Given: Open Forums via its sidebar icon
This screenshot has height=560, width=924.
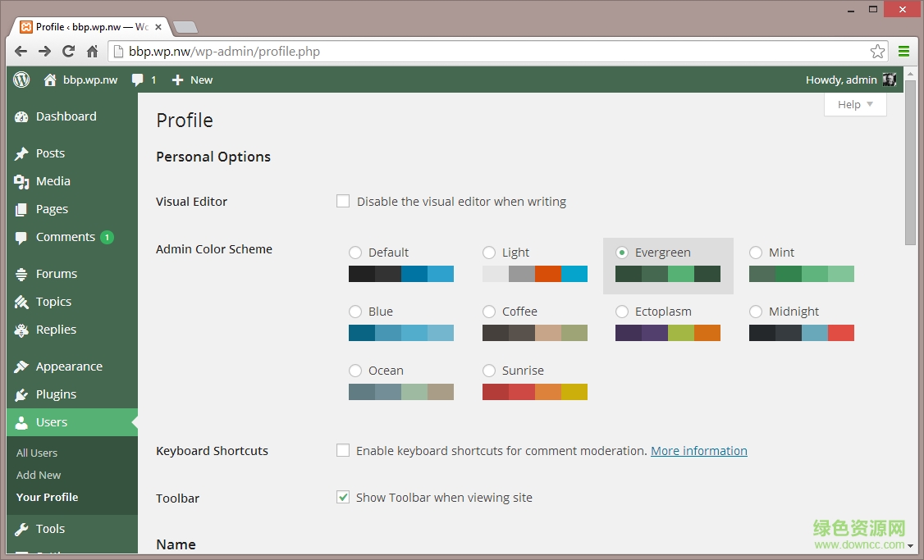Looking at the screenshot, I should [x=21, y=273].
